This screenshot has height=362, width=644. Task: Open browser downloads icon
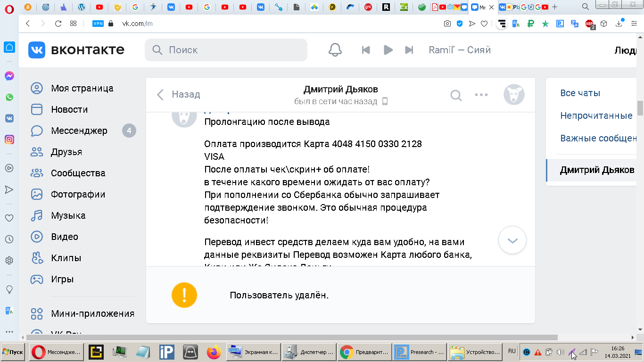pos(619,24)
